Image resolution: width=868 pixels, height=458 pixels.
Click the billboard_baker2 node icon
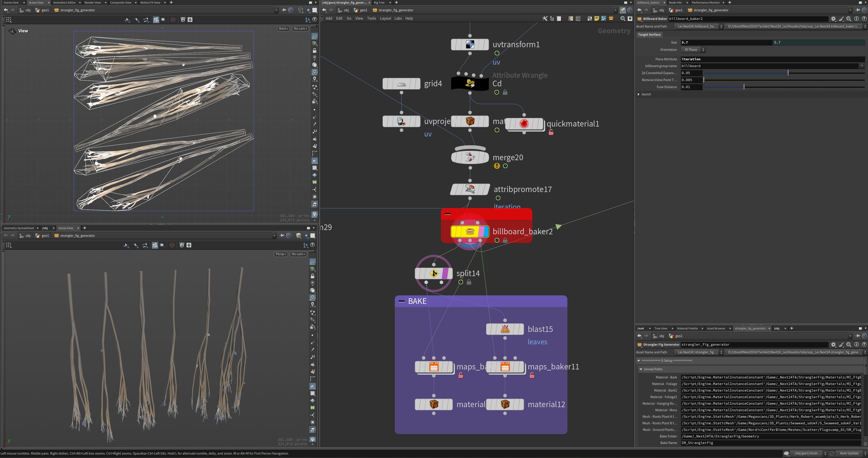(470, 232)
